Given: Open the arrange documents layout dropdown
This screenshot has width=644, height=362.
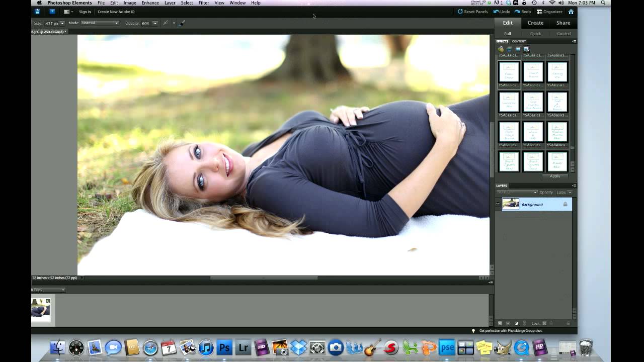Looking at the screenshot, I should point(68,12).
